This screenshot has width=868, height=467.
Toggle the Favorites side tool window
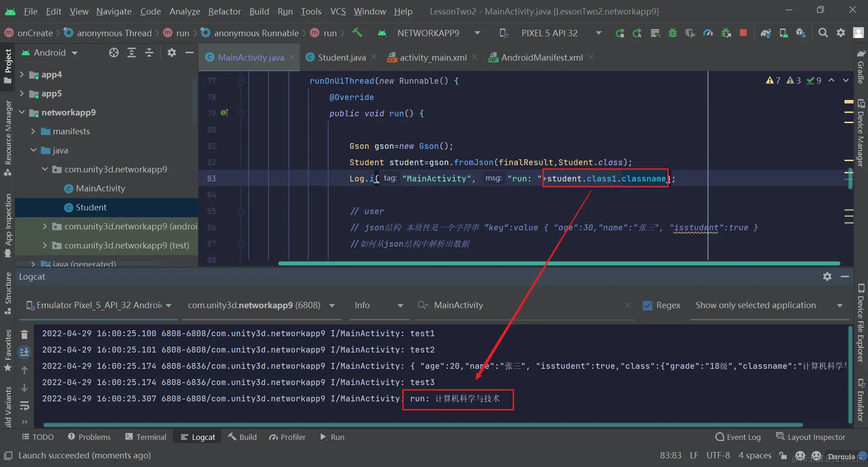pos(8,350)
